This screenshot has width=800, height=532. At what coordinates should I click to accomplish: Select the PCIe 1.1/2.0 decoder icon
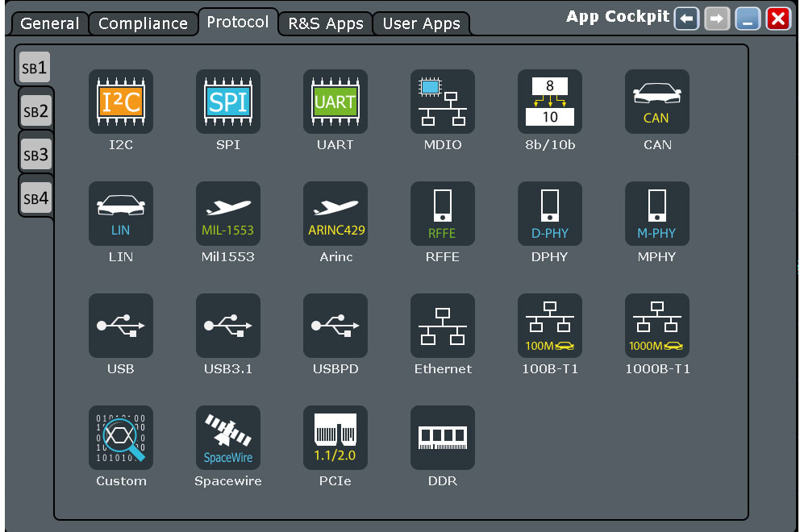335,438
